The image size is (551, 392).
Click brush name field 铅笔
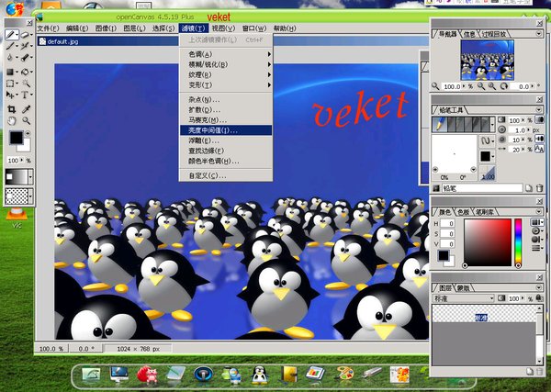click(x=482, y=188)
